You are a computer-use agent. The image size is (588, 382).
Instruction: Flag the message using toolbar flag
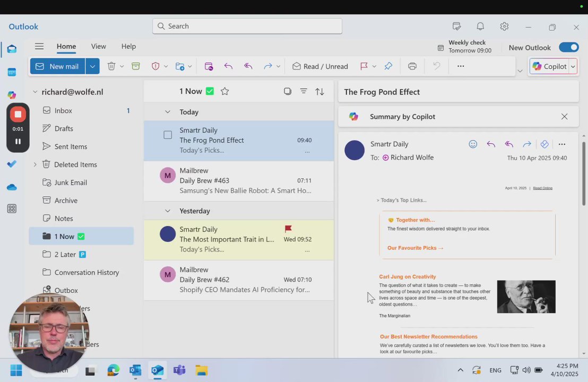(x=364, y=66)
